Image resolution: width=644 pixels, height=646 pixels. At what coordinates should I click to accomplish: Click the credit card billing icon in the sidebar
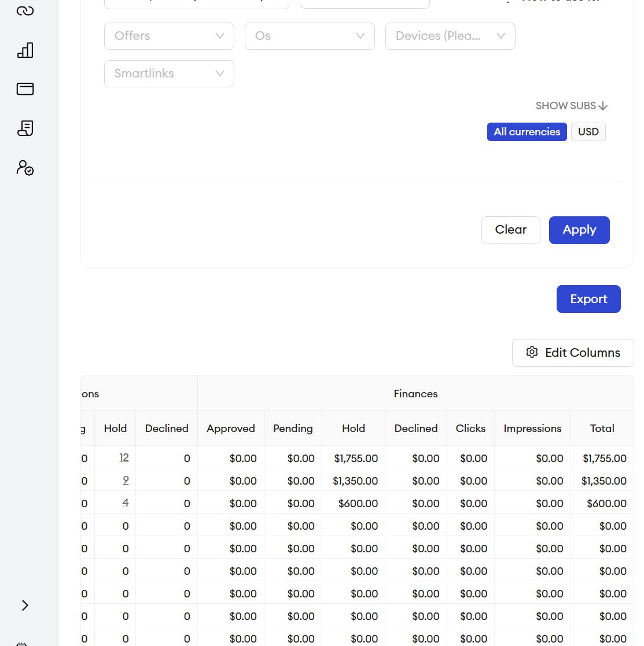[25, 89]
